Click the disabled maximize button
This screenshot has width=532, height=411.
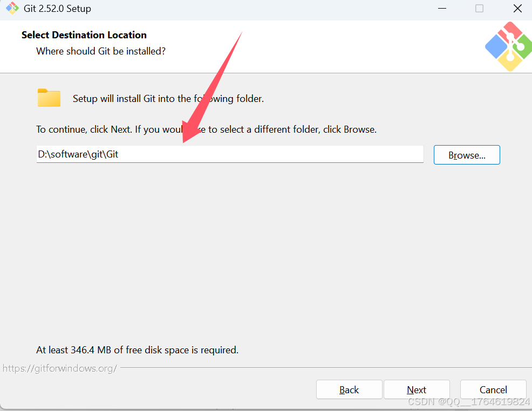480,9
